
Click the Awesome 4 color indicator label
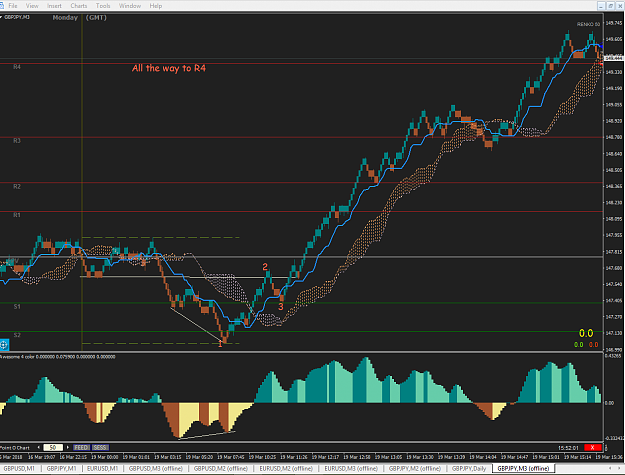58,357
